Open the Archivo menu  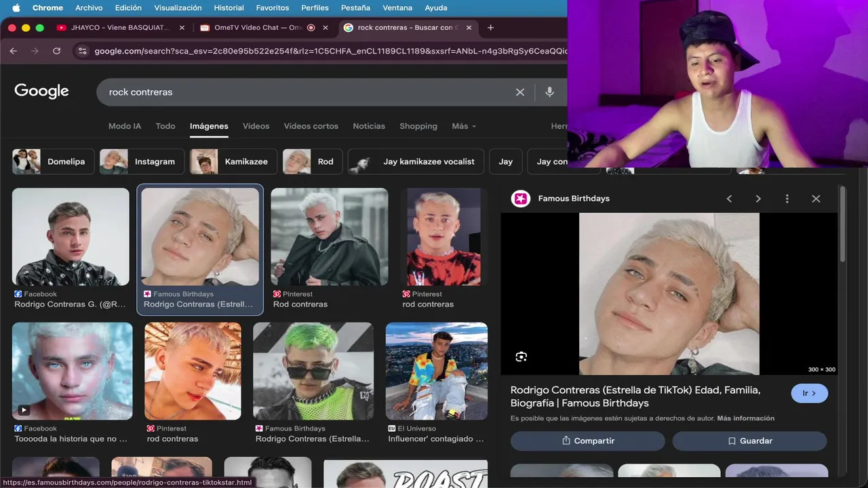click(89, 8)
